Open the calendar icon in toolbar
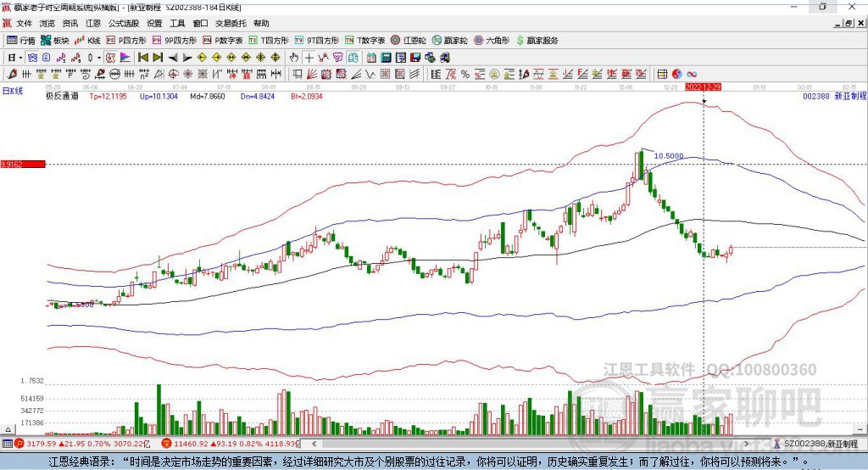868x470 pixels. click(371, 58)
